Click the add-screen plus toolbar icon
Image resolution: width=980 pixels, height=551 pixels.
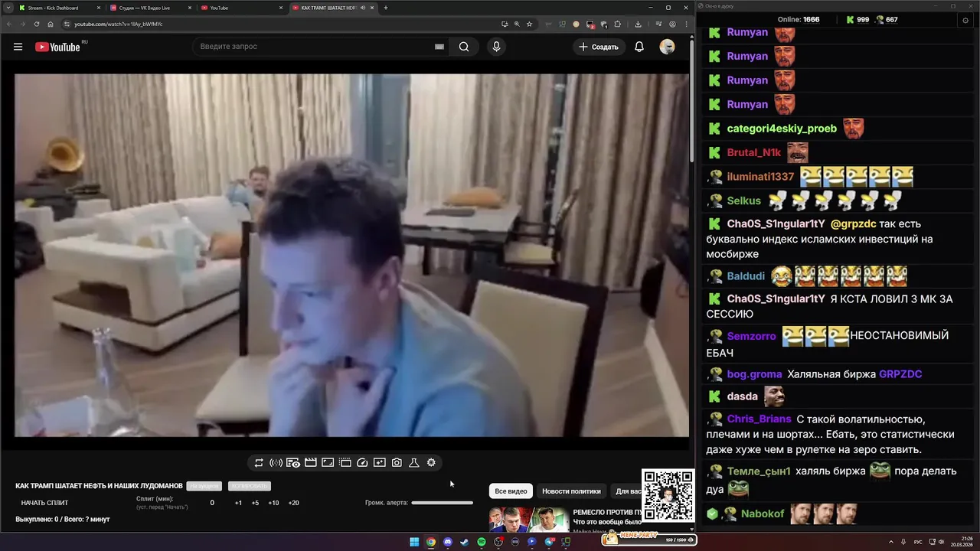click(x=380, y=463)
